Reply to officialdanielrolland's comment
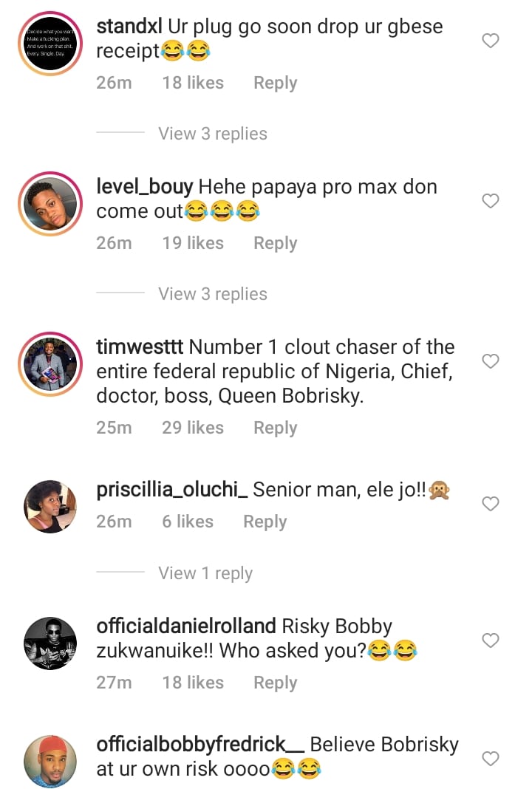Viewport: 532px width, 789px height. click(275, 683)
